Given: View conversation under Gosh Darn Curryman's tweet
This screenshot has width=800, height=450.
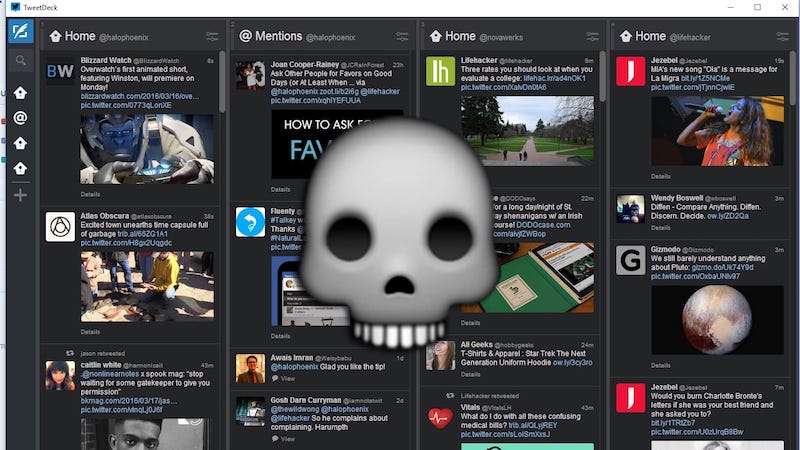Looking at the screenshot, I should (x=284, y=439).
